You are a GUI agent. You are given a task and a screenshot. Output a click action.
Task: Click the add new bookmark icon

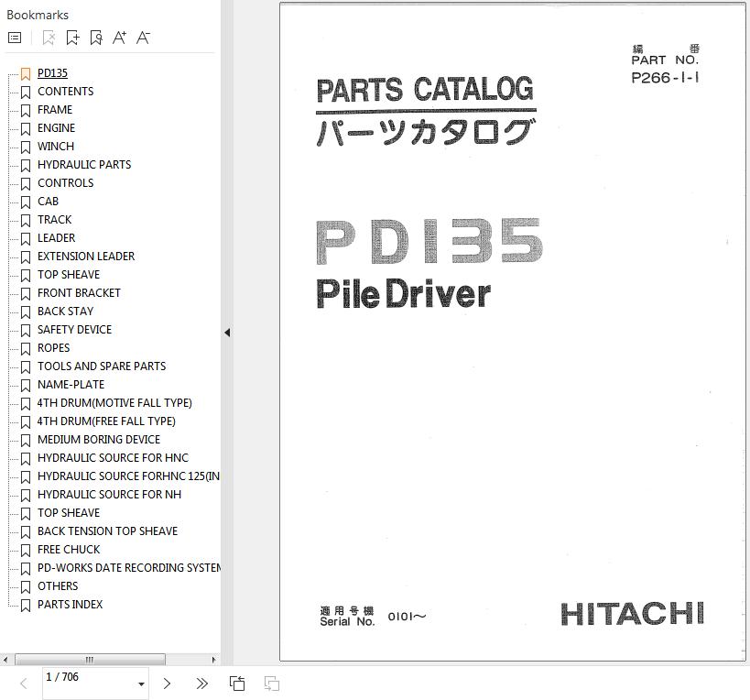point(72,38)
